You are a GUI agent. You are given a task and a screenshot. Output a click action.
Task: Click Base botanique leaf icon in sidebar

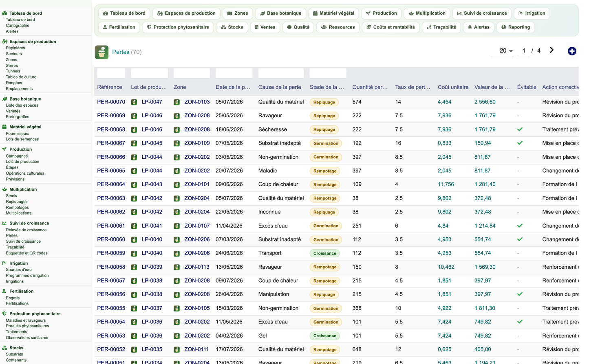click(x=4, y=99)
